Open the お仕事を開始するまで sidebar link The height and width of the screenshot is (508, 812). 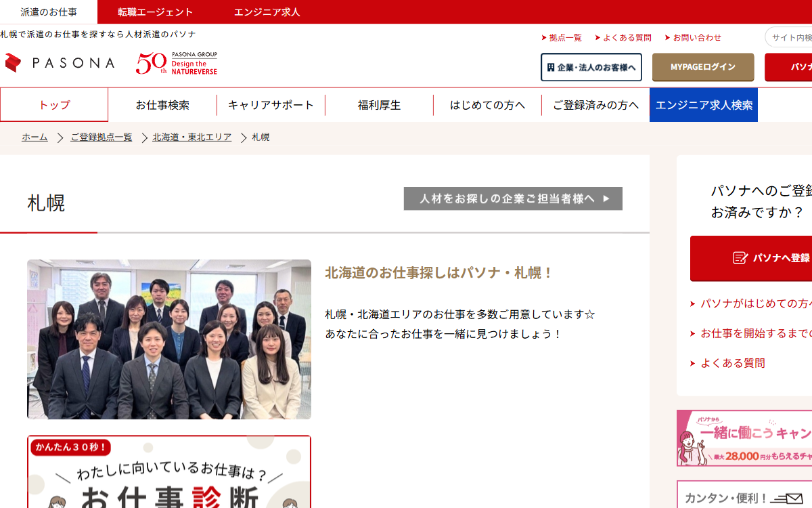pyautogui.click(x=754, y=333)
